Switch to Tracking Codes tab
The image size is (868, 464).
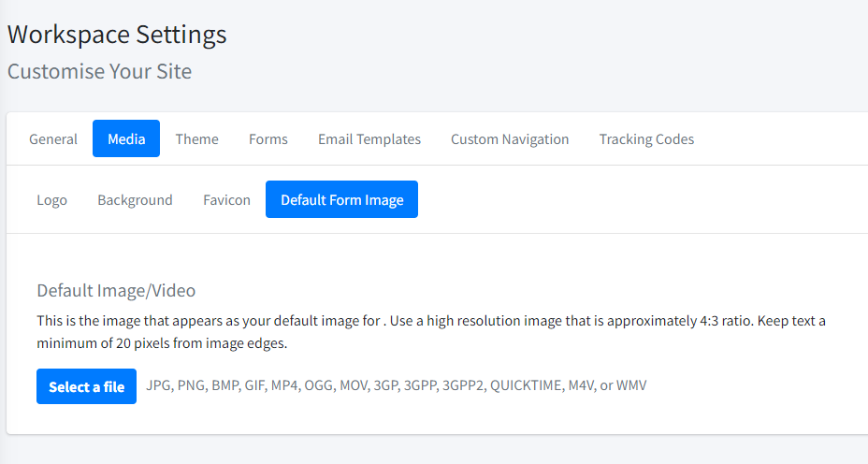(646, 139)
